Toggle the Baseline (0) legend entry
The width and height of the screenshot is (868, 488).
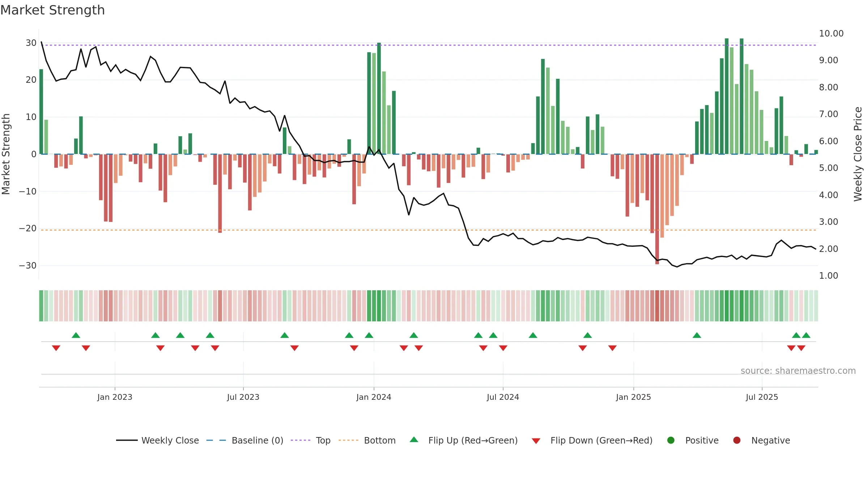coord(245,440)
